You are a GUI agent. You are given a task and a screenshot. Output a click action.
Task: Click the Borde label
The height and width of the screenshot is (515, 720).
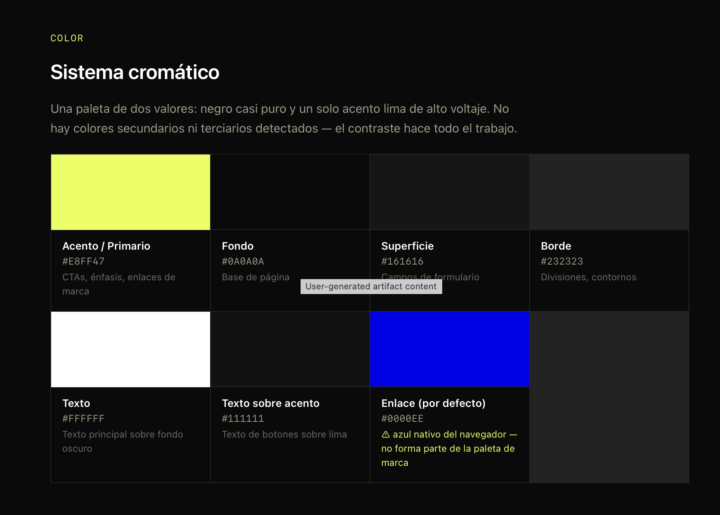(x=556, y=246)
